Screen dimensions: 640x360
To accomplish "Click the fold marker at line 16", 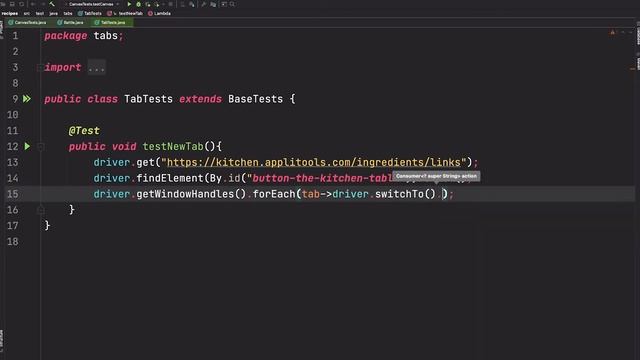I will click(x=40, y=210).
